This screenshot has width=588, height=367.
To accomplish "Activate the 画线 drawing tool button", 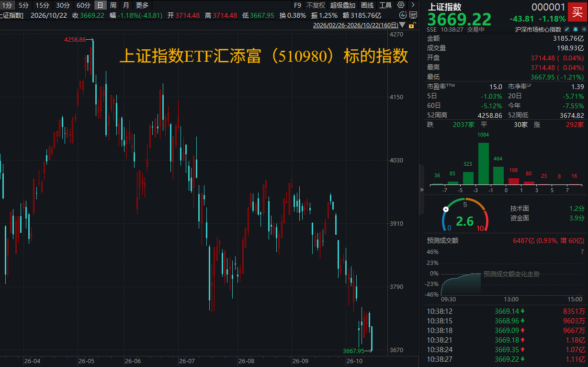I will [367, 5].
